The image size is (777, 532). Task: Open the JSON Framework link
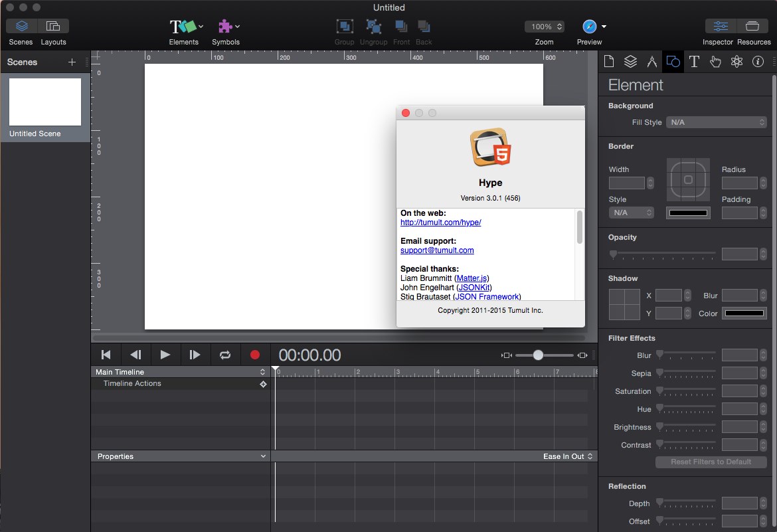[x=487, y=296]
